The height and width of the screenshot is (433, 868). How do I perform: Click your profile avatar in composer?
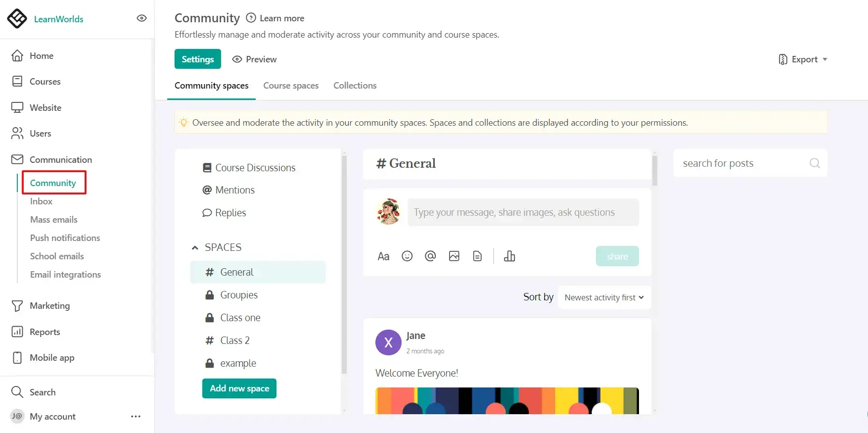[x=389, y=212]
